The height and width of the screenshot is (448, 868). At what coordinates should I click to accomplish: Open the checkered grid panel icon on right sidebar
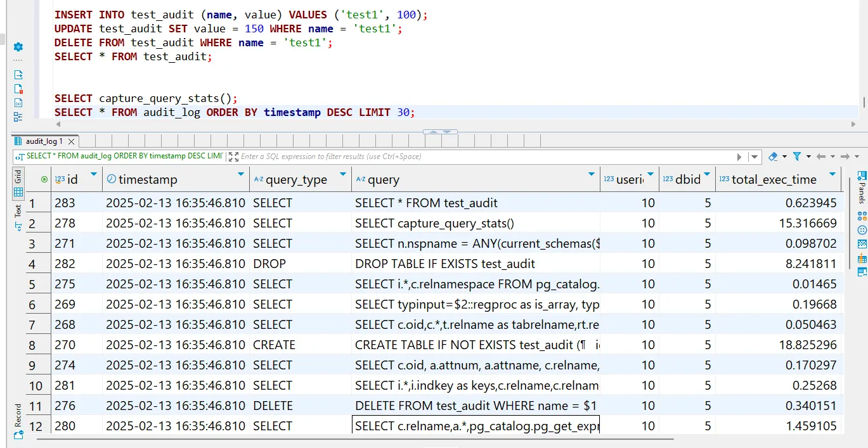tap(862, 244)
